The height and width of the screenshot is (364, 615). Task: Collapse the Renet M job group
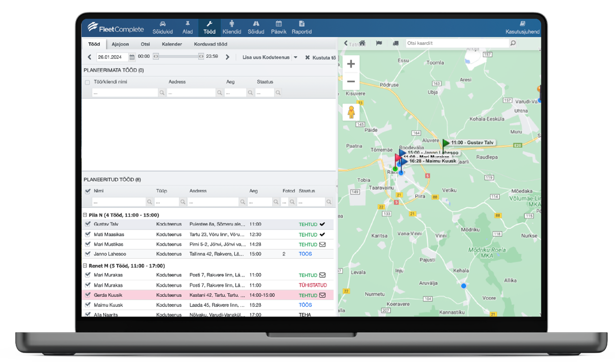(x=85, y=266)
